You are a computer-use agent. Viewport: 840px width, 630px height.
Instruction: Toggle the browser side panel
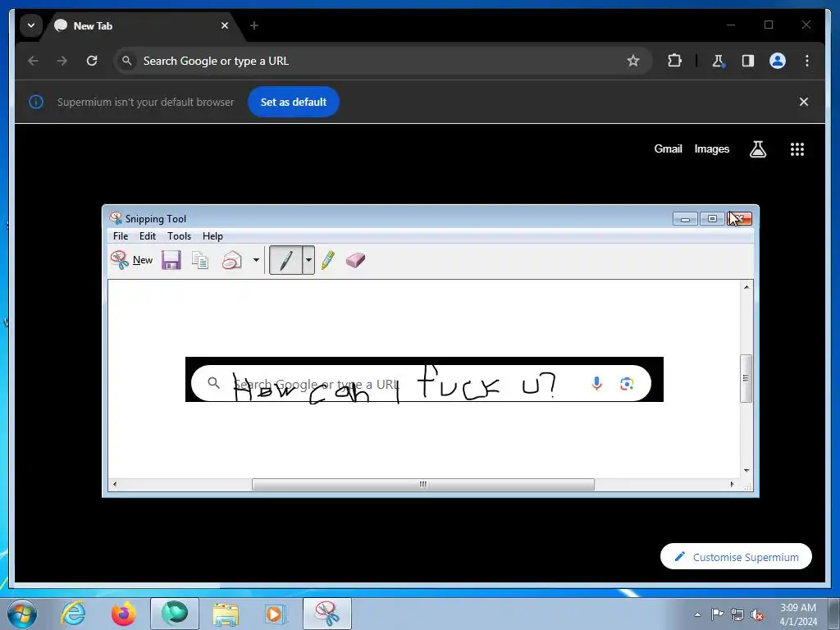click(748, 61)
